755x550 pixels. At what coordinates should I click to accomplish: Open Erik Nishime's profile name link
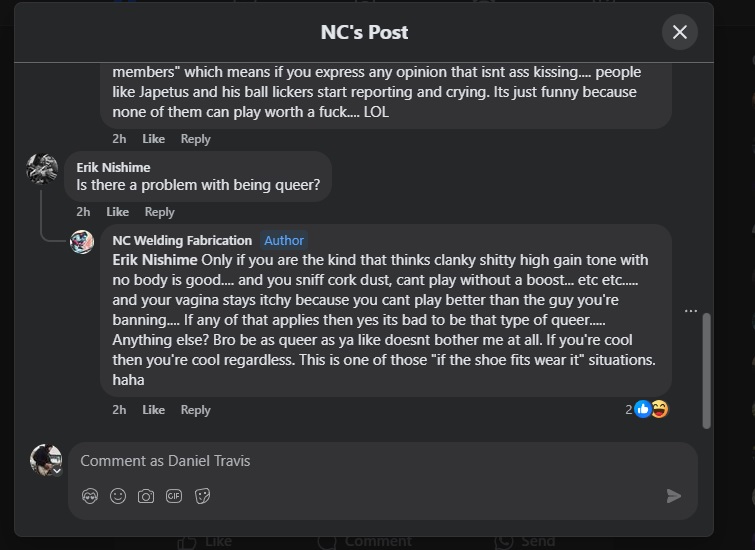[x=113, y=167]
